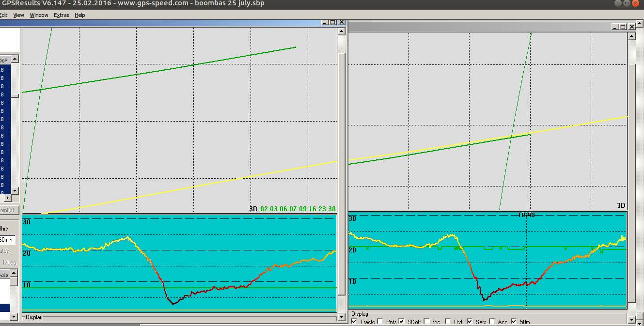
Task: Open the Window menu
Action: (x=39, y=15)
